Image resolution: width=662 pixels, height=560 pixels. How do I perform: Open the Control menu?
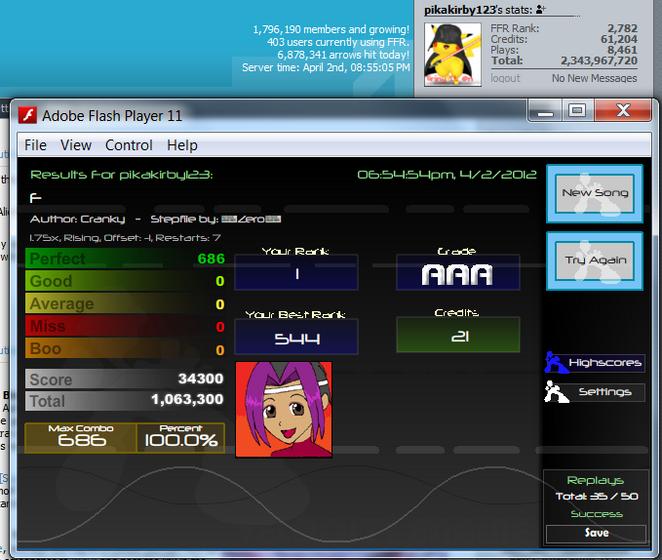pos(129,145)
